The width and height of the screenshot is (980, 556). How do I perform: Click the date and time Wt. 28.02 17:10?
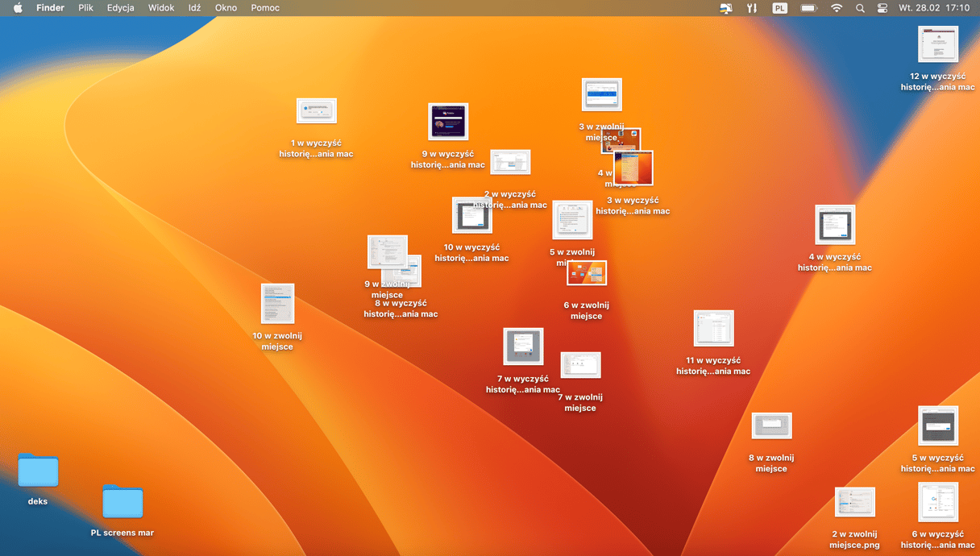[934, 8]
